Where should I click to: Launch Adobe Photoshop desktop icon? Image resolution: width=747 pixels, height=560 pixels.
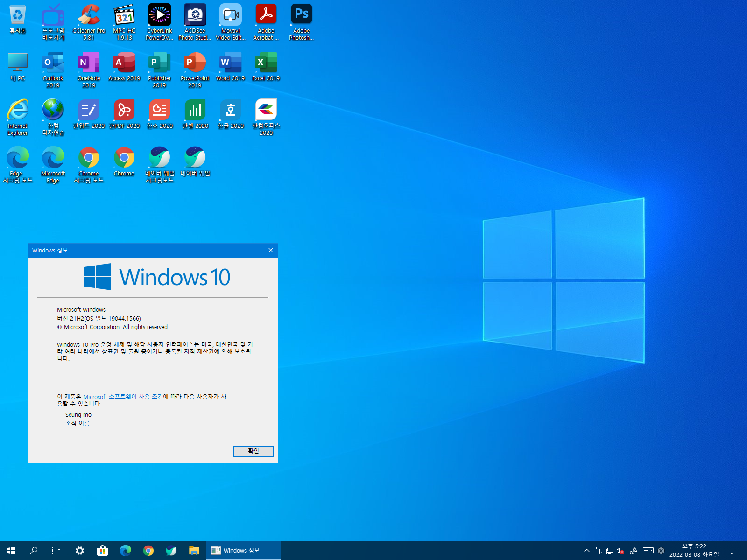(x=302, y=22)
